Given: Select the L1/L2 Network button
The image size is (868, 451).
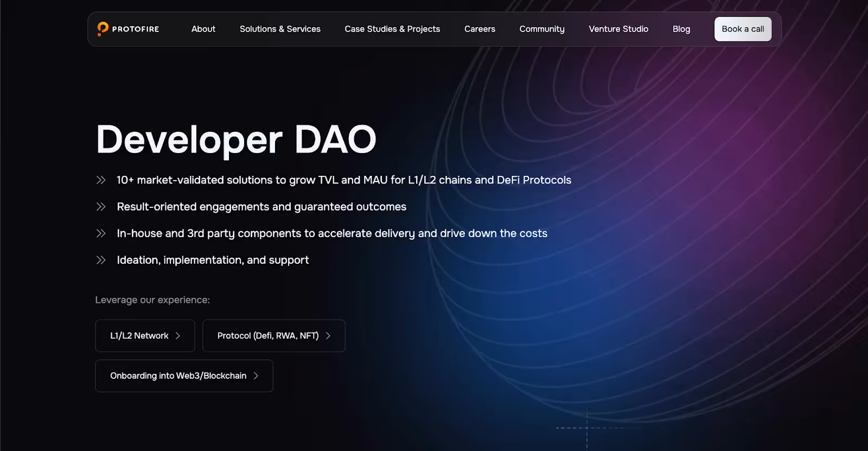Looking at the screenshot, I should (x=145, y=335).
